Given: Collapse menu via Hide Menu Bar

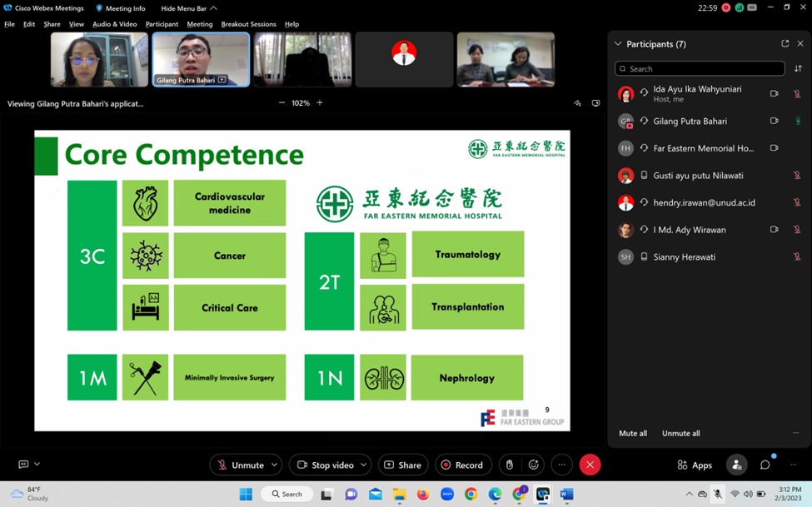Looking at the screenshot, I should point(188,8).
